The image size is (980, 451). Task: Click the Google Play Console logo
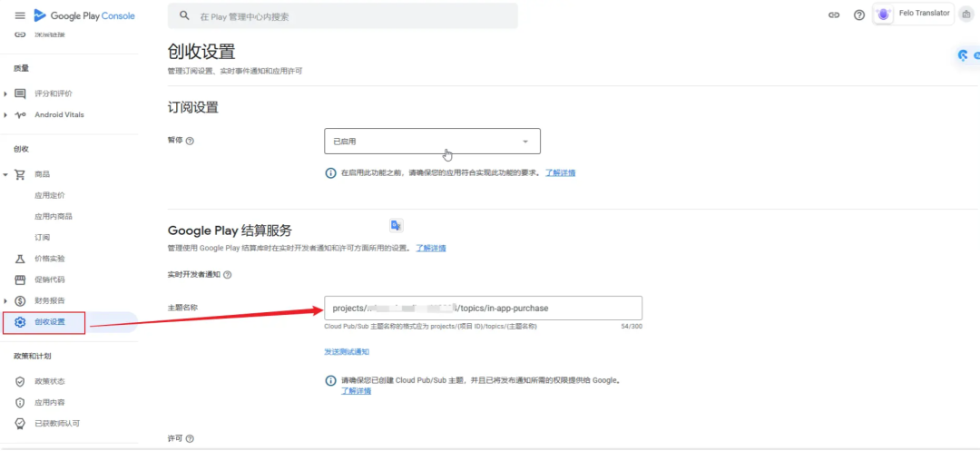click(x=84, y=15)
